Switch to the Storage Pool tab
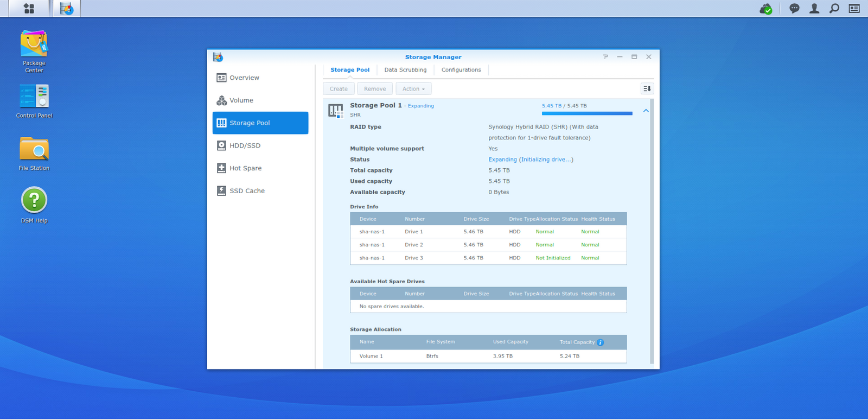This screenshot has height=420, width=868. [x=350, y=70]
